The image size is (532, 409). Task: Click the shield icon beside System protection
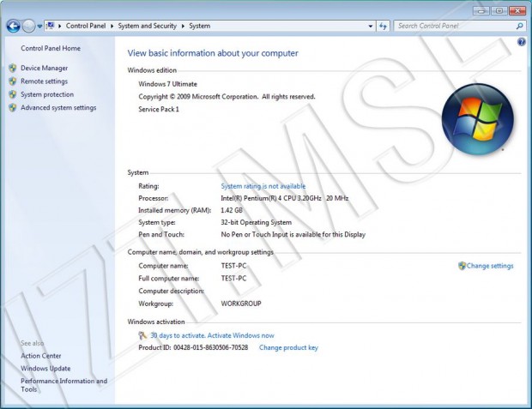pyautogui.click(x=13, y=94)
